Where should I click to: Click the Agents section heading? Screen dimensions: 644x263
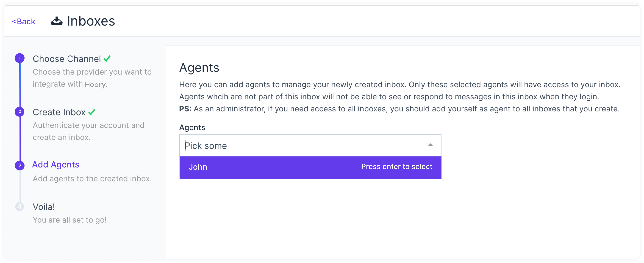point(199,68)
